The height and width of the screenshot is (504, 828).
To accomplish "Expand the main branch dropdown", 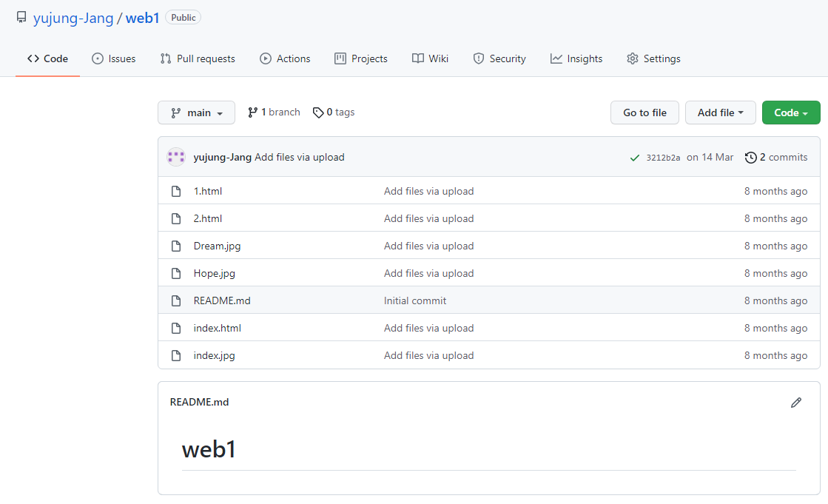I will [x=196, y=112].
